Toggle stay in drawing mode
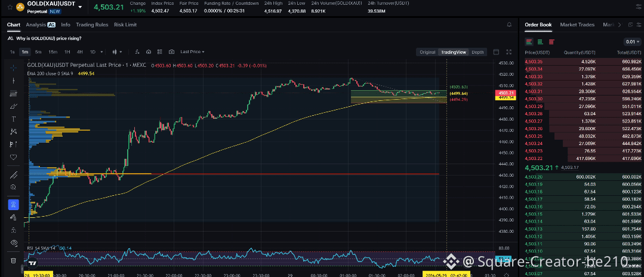The height and width of the screenshot is (277, 644). [14, 217]
